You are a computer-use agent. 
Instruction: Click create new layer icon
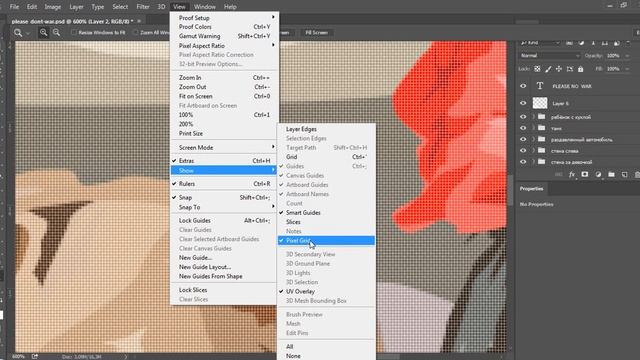[624, 174]
